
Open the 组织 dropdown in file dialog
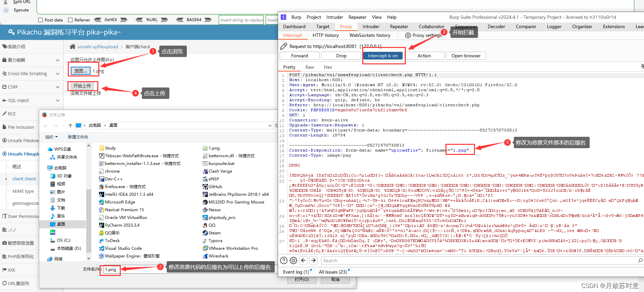pos(51,137)
